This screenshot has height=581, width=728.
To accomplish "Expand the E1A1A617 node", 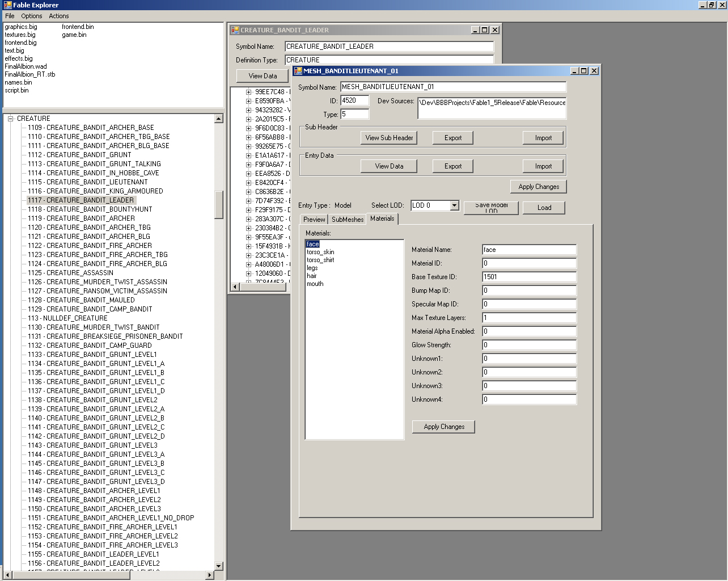I will coord(248,155).
